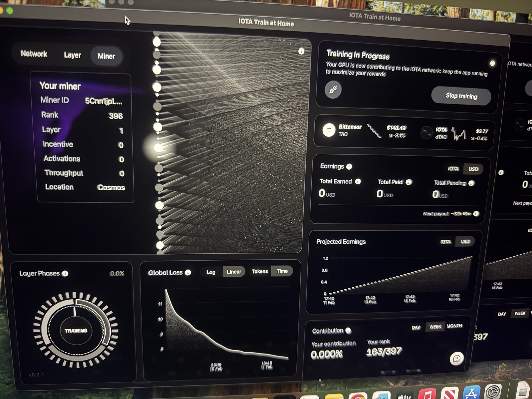This screenshot has width=532, height=399.
Task: Click the Next payout info icon
Action: [x=476, y=214]
